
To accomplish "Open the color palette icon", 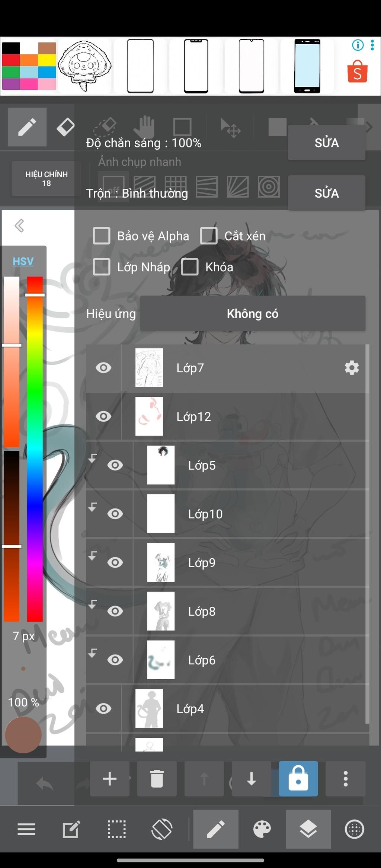I will click(262, 829).
